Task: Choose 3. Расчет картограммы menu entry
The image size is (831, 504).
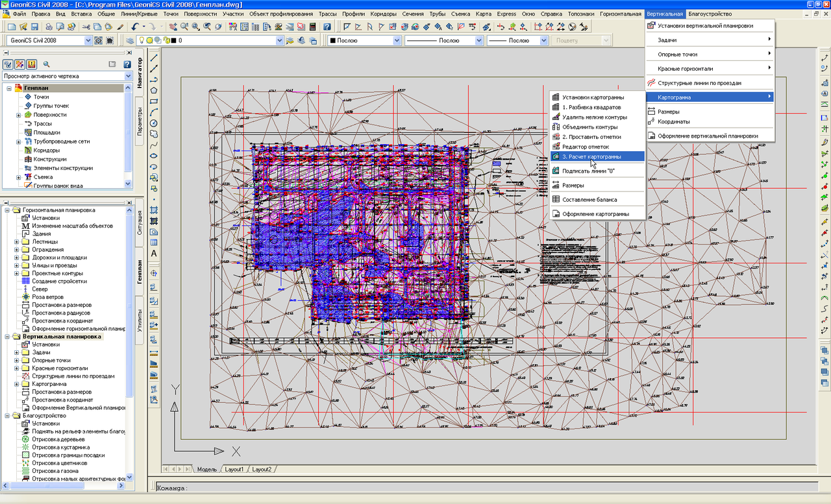Action: coord(597,156)
